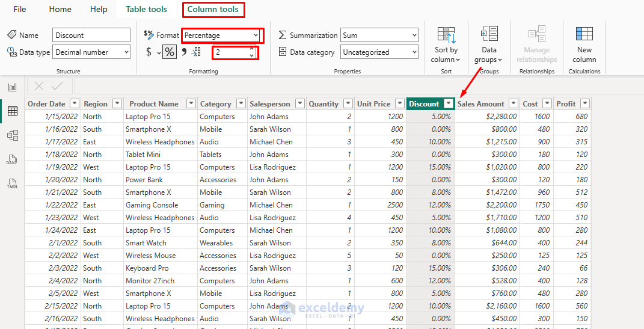Open Quantity column filter dropdown
Viewport: 644px width, 329px height.
pos(348,103)
